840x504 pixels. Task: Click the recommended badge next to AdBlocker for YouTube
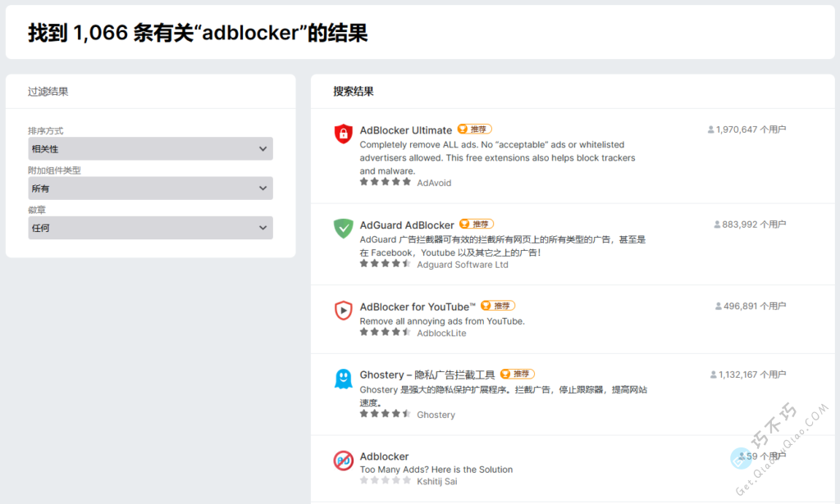pos(498,306)
